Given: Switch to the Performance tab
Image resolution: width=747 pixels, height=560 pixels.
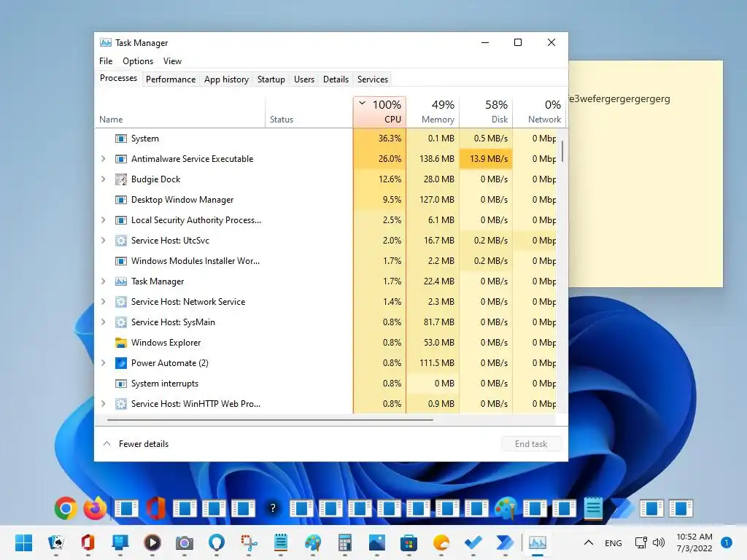Looking at the screenshot, I should click(x=171, y=79).
